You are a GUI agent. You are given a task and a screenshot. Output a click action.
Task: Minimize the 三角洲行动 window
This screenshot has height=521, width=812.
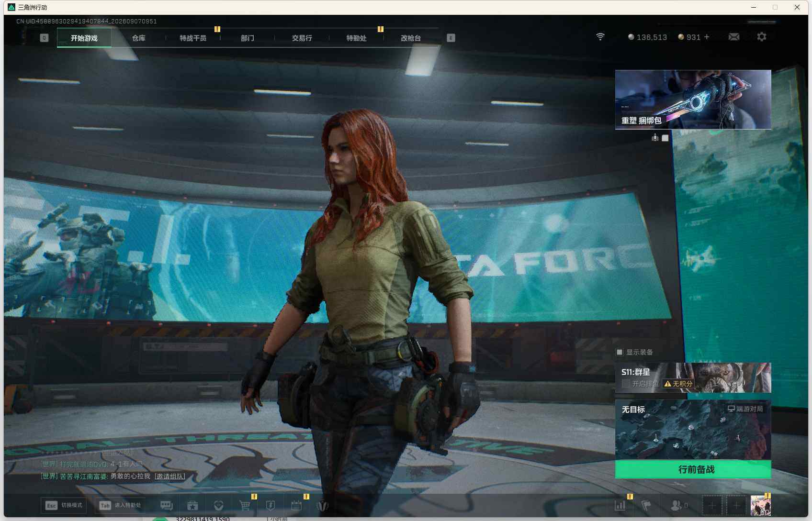754,7
